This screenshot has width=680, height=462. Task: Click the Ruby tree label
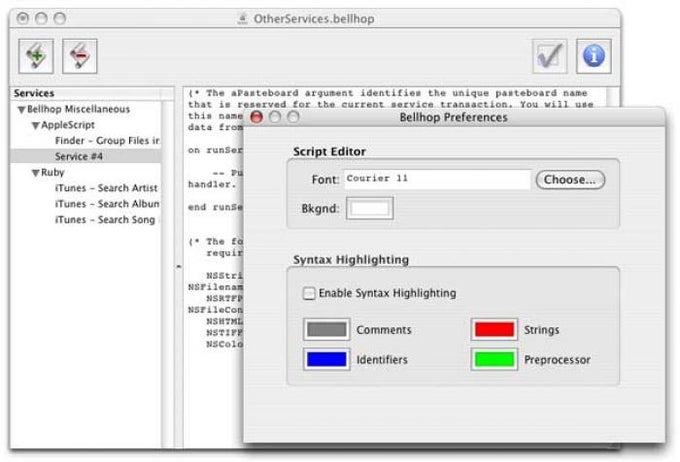52,173
